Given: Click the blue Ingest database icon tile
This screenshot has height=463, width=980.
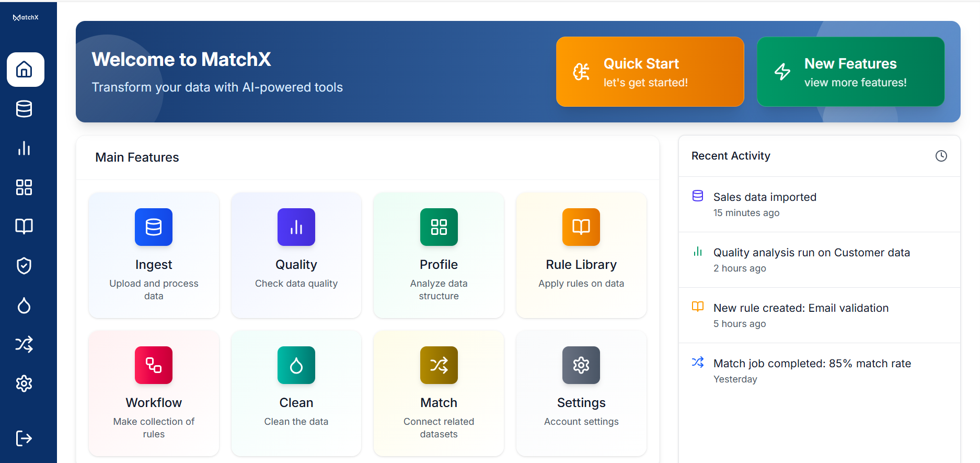Looking at the screenshot, I should point(154,227).
